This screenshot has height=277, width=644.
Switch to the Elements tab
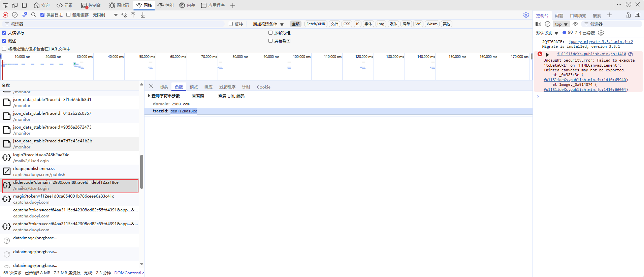click(64, 5)
